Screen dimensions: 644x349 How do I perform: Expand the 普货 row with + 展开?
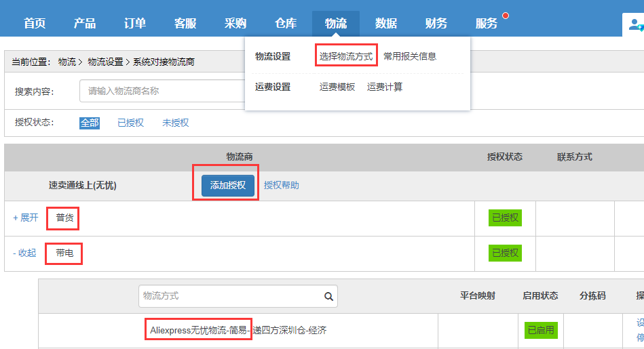pos(26,218)
